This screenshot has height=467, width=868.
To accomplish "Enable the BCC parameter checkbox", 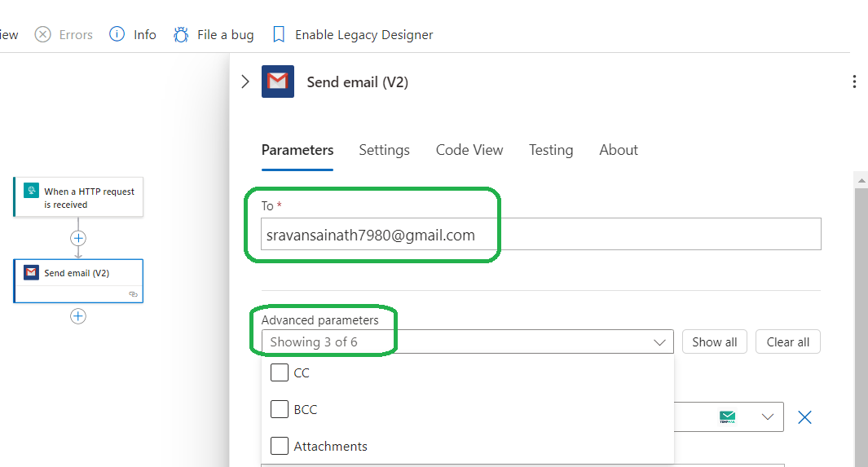I will (x=280, y=409).
